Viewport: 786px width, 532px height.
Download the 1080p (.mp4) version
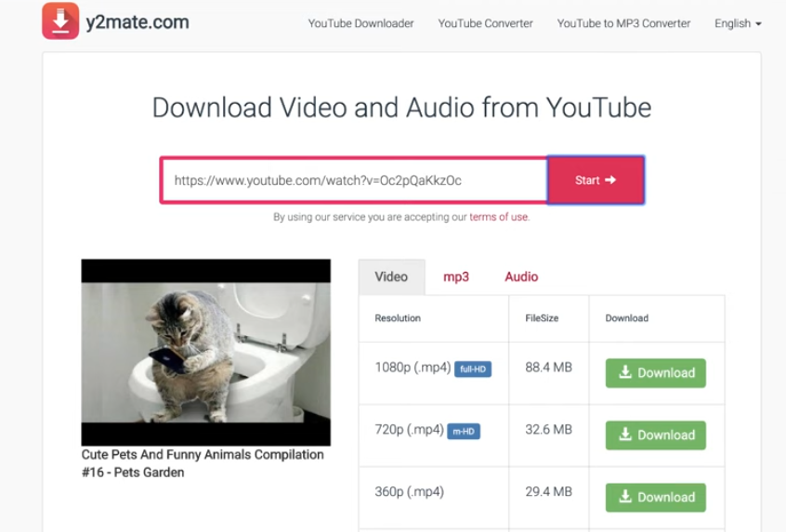pyautogui.click(x=656, y=372)
